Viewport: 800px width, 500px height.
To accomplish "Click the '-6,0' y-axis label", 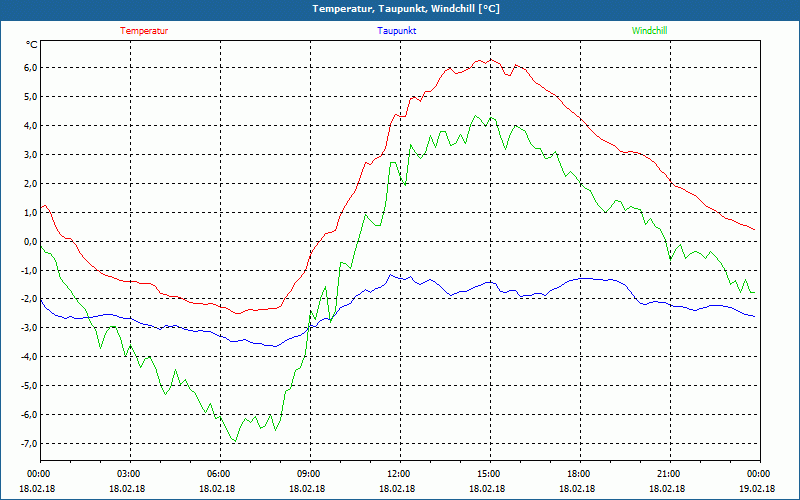I will [28, 415].
